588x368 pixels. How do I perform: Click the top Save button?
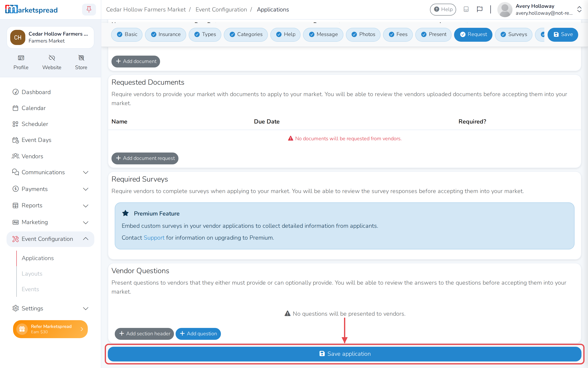point(563,35)
